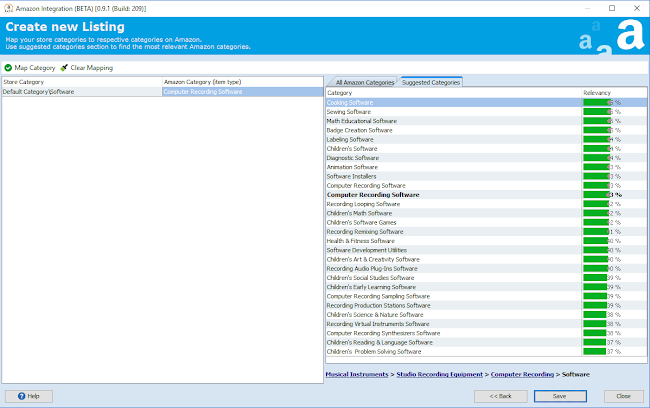The image size is (650, 408).
Task: Click the Map Category checkmark icon
Action: pos(8,68)
